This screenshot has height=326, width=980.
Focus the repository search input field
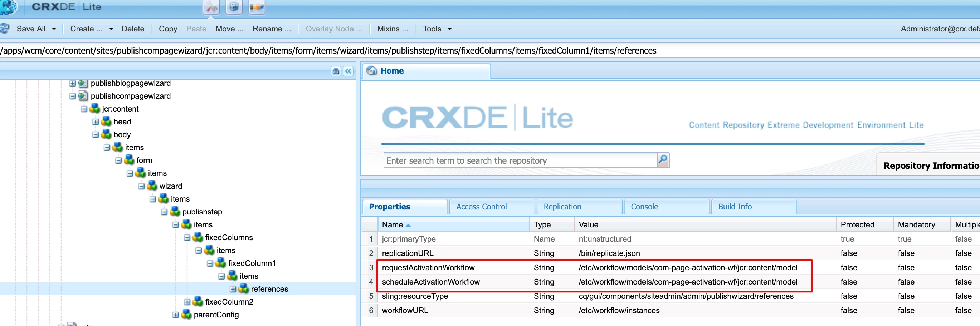pyautogui.click(x=520, y=160)
